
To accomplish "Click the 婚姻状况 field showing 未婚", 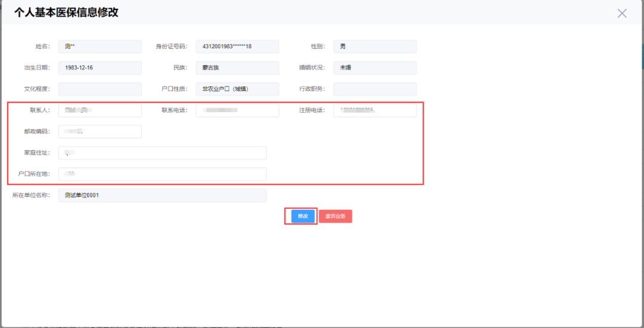I will click(x=374, y=68).
